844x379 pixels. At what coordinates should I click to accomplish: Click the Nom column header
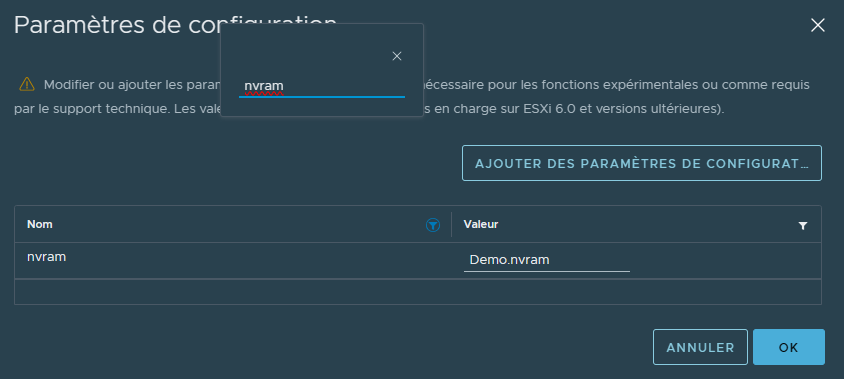click(40, 224)
